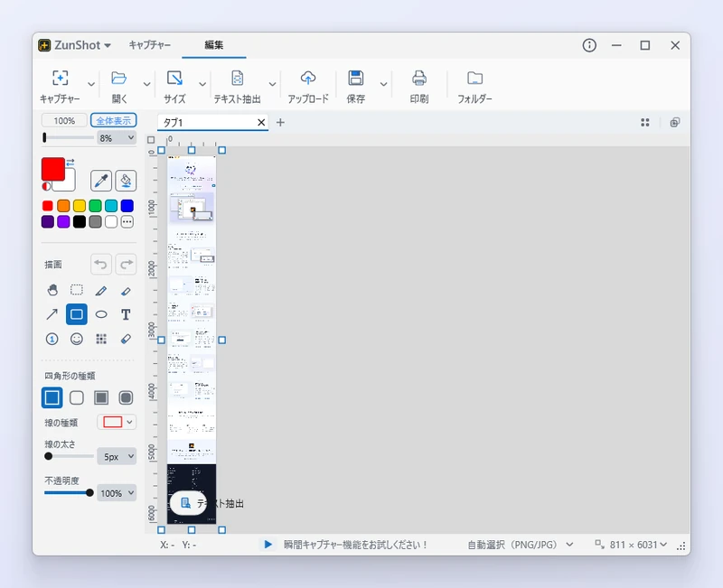Open the ZunShot application menu

tap(75, 45)
